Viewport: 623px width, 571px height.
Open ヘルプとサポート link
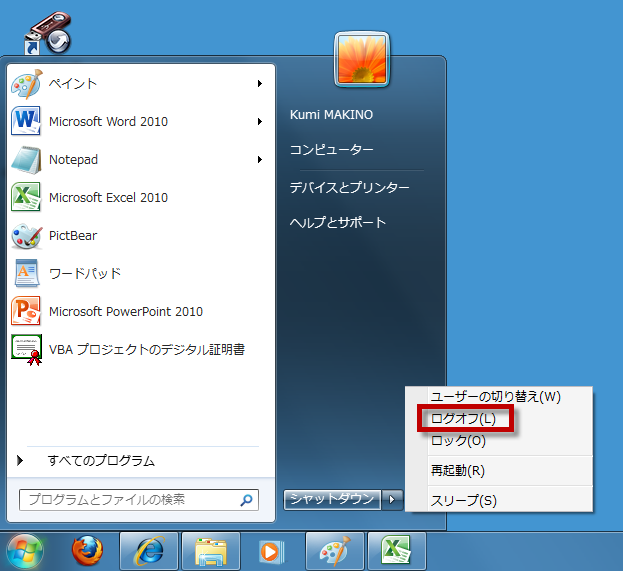[338, 222]
